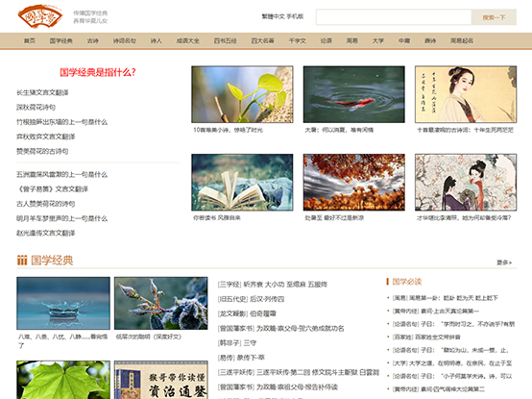Click the green maple leaf thumbnail

tap(63, 380)
